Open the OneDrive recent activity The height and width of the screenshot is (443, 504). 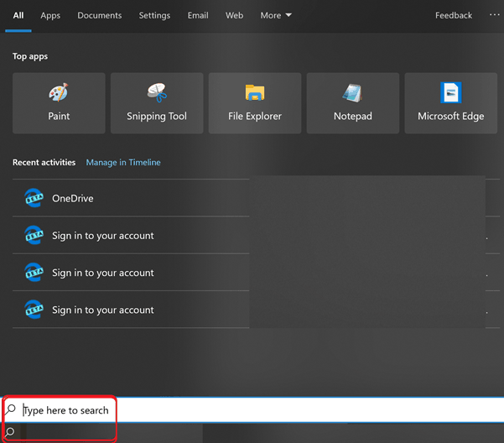click(x=131, y=198)
